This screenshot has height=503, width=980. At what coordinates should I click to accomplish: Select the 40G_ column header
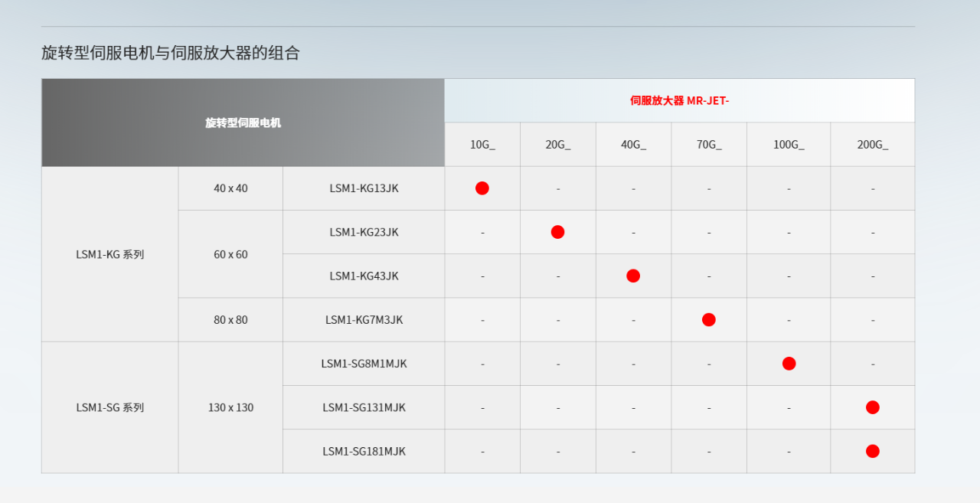click(x=633, y=145)
